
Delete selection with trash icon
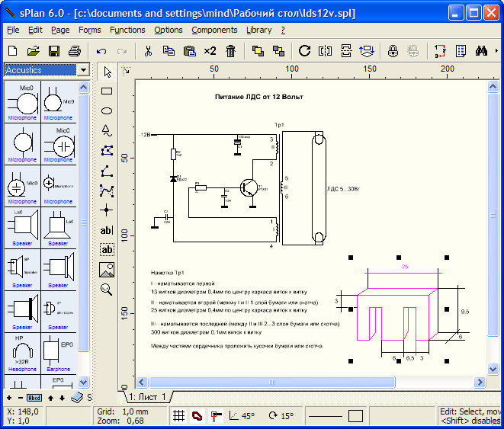[x=230, y=51]
